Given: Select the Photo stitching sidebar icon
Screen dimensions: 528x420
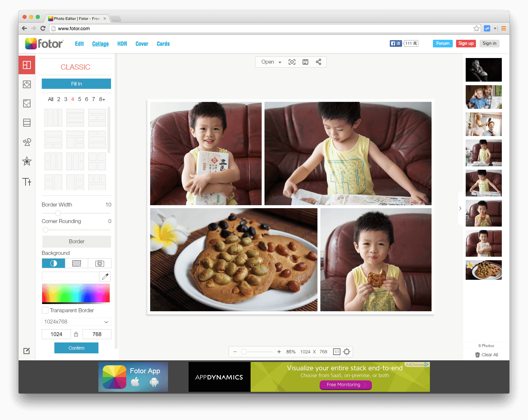Looking at the screenshot, I should click(27, 123).
